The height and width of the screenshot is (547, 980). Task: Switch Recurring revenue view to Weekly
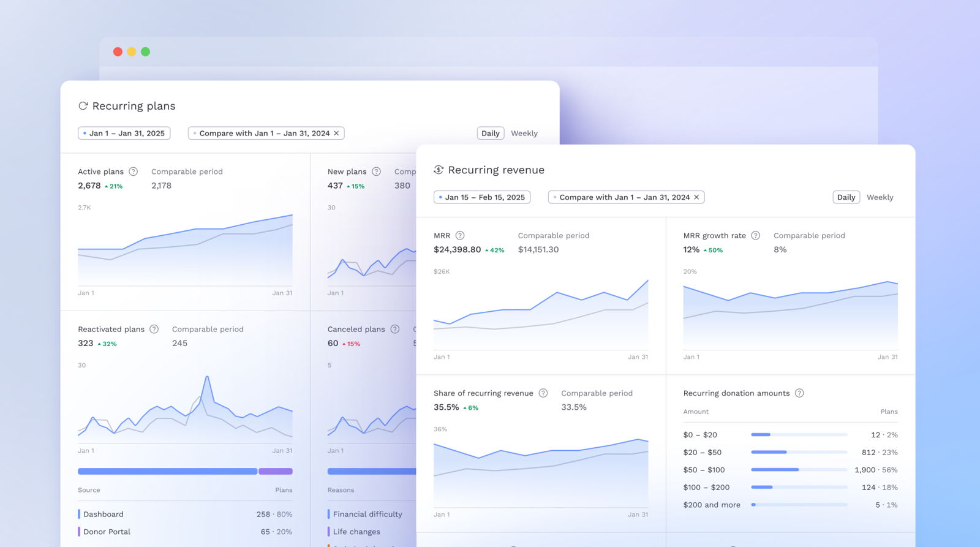click(880, 197)
